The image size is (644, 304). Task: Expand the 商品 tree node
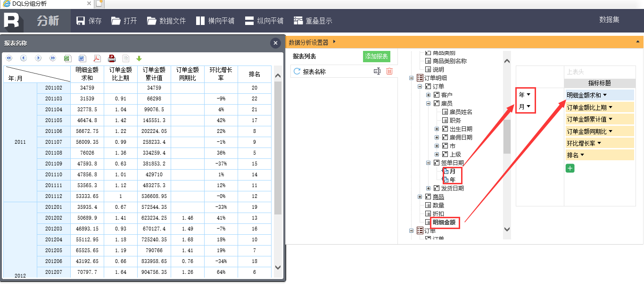click(x=420, y=197)
